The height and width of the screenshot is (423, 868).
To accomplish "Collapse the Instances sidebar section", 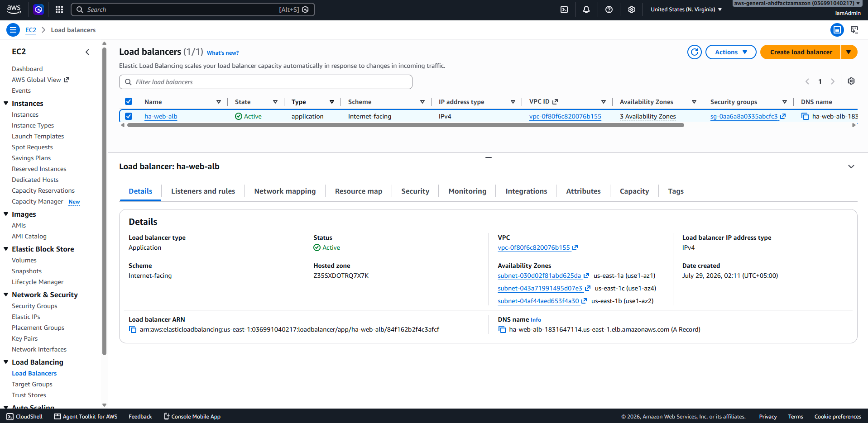I will 6,104.
